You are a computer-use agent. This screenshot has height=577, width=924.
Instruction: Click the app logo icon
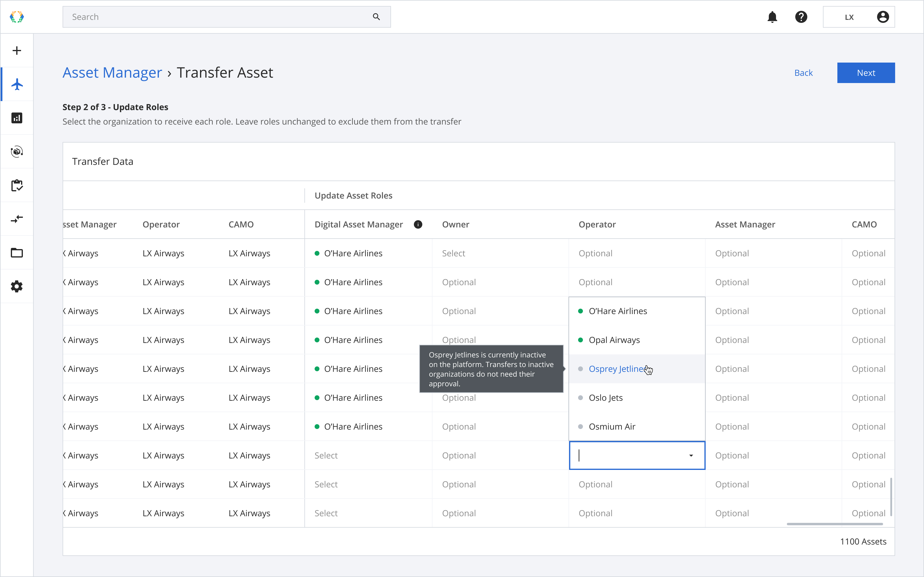point(17,17)
